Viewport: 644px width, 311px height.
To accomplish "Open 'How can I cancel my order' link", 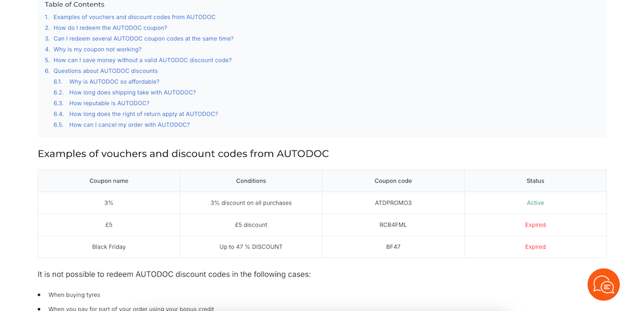I will 129,125.
